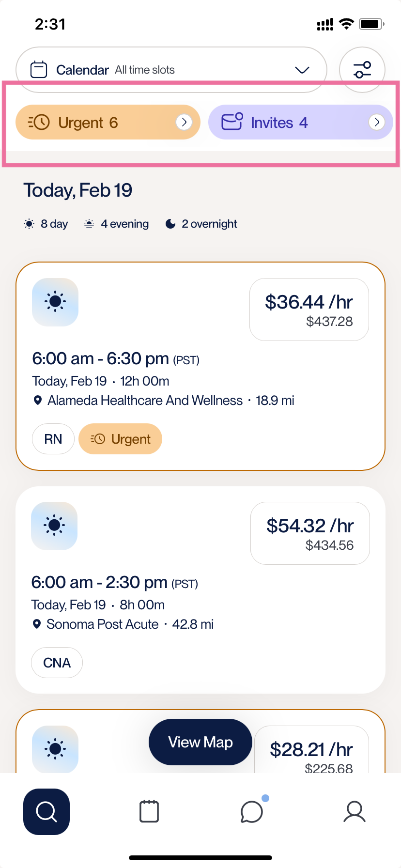Tap the sun icon on Alameda shift card
The width and height of the screenshot is (401, 868).
55,302
